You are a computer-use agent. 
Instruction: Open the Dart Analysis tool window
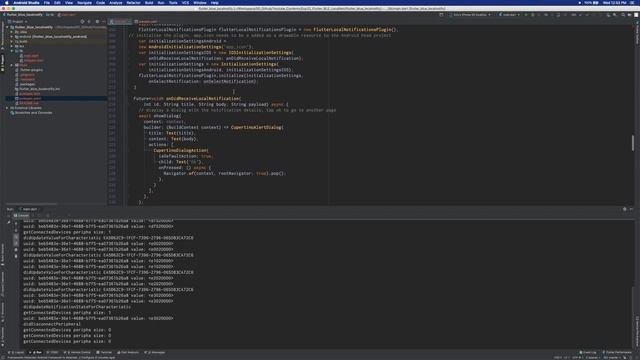click(128, 352)
